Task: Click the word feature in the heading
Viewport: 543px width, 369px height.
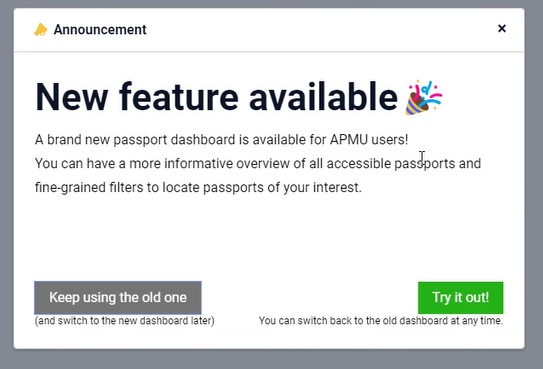Action: [x=179, y=97]
